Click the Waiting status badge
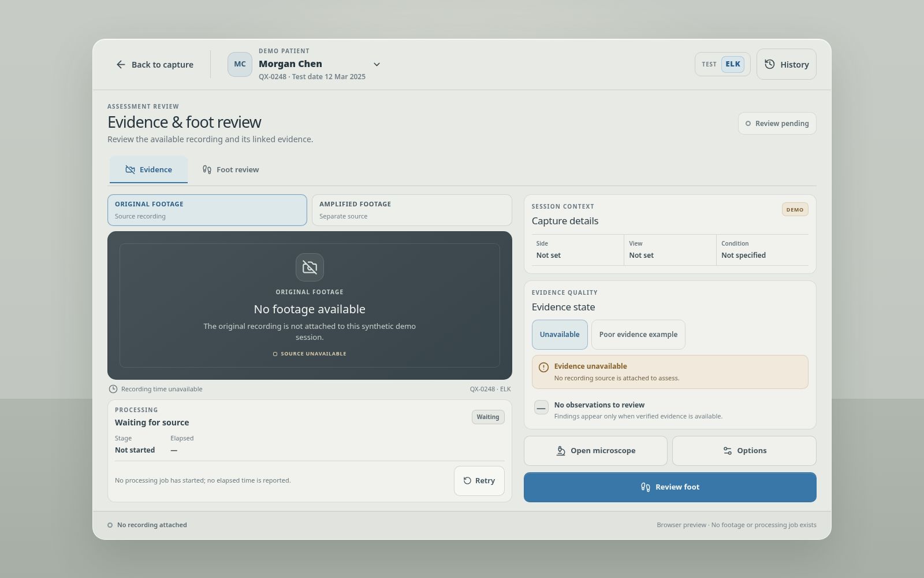The width and height of the screenshot is (924, 578). [488, 417]
